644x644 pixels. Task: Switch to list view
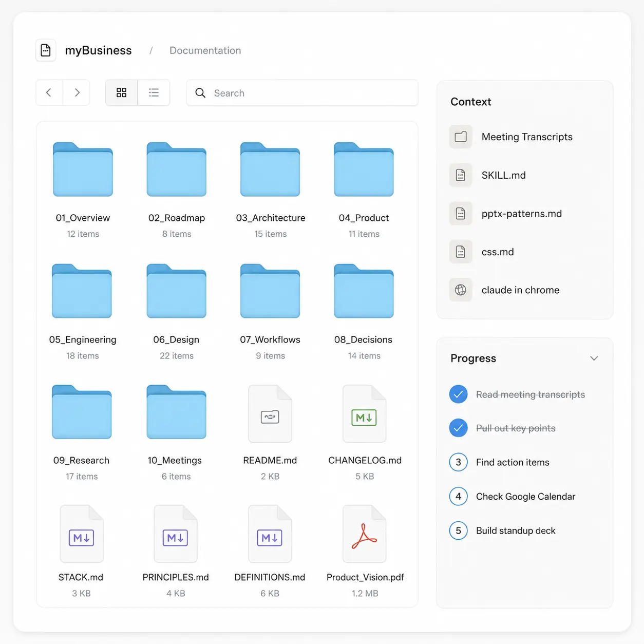154,92
